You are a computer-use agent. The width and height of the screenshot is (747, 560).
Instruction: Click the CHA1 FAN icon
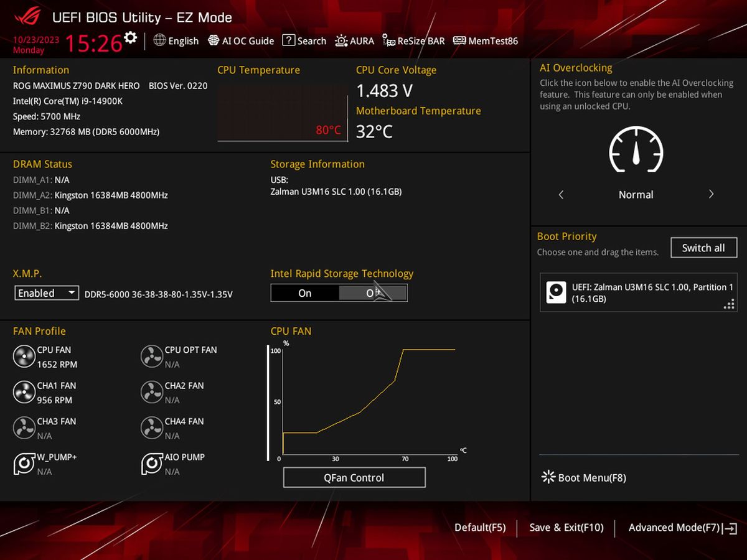24,392
